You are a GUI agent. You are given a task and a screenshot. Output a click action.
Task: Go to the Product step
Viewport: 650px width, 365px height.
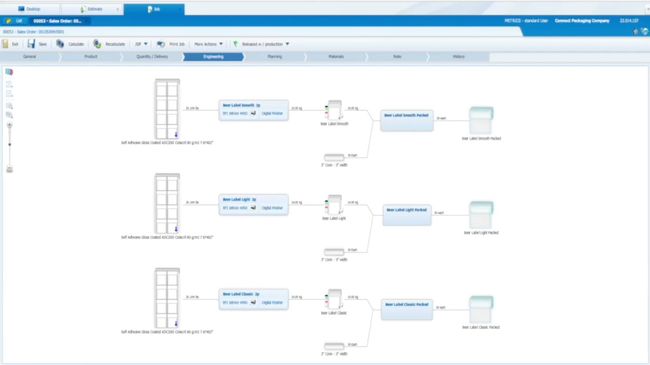(91, 56)
